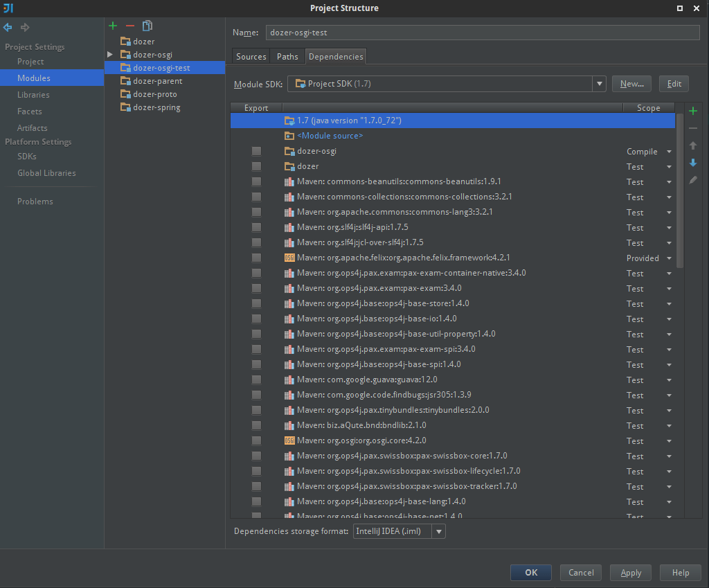Click the pencil edit dependency icon
Viewport: 709px width, 588px height.
pos(693,180)
